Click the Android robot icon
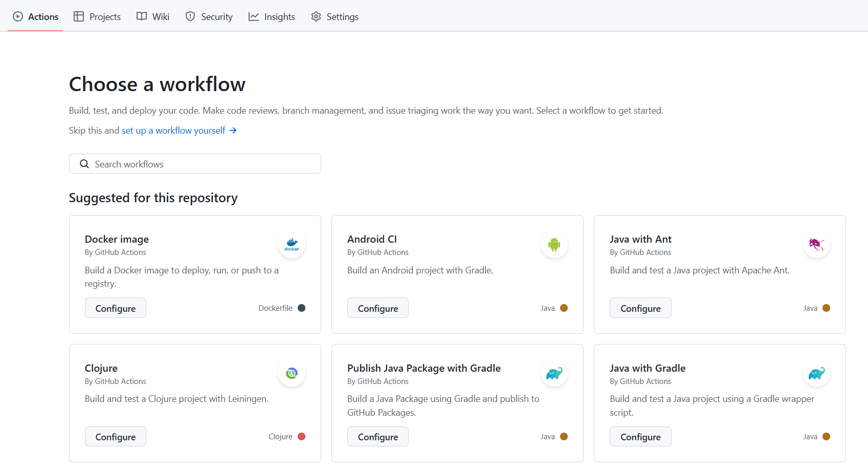868x471 pixels. pos(554,245)
